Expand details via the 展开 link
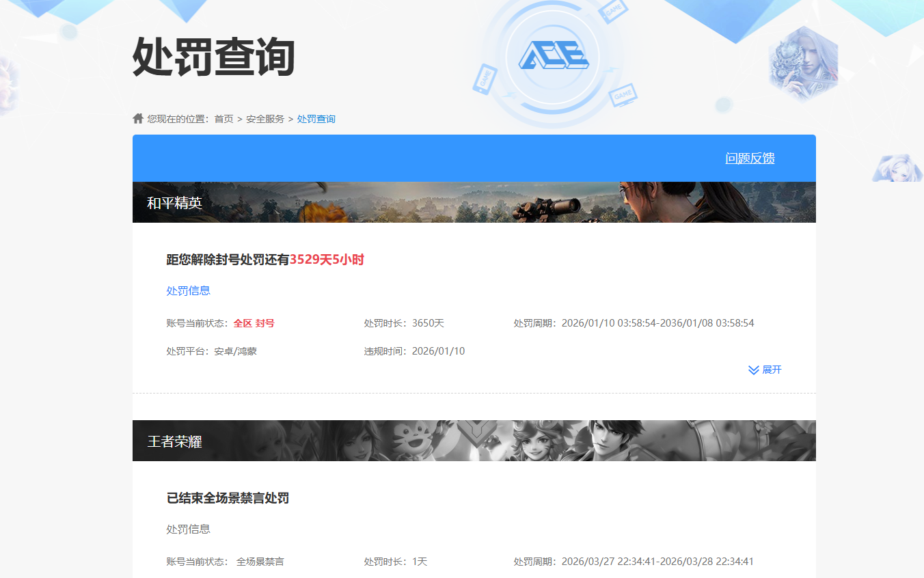Image resolution: width=924 pixels, height=578 pixels. [772, 370]
